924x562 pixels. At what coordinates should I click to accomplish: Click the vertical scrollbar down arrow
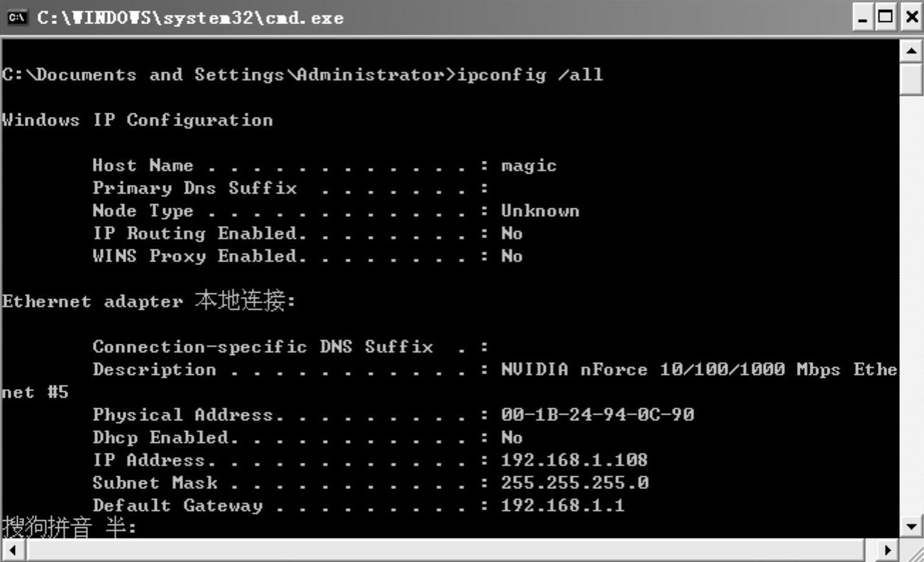[911, 526]
